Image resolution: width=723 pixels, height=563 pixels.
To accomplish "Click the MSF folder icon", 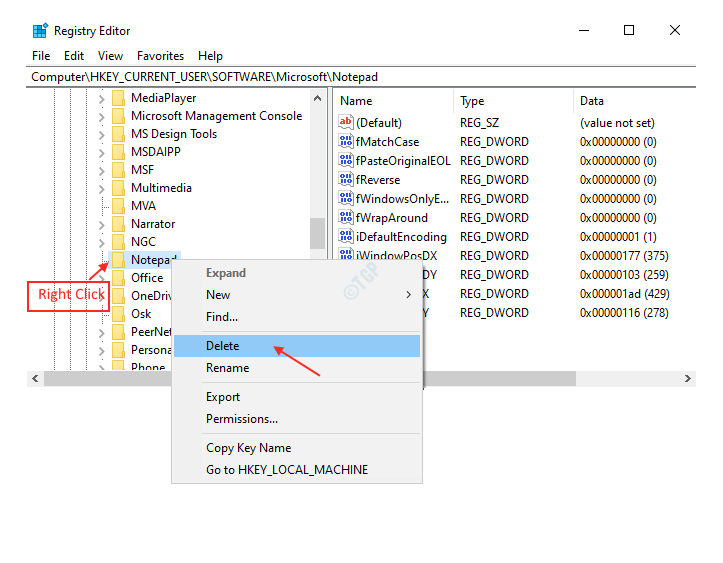I will (x=119, y=170).
